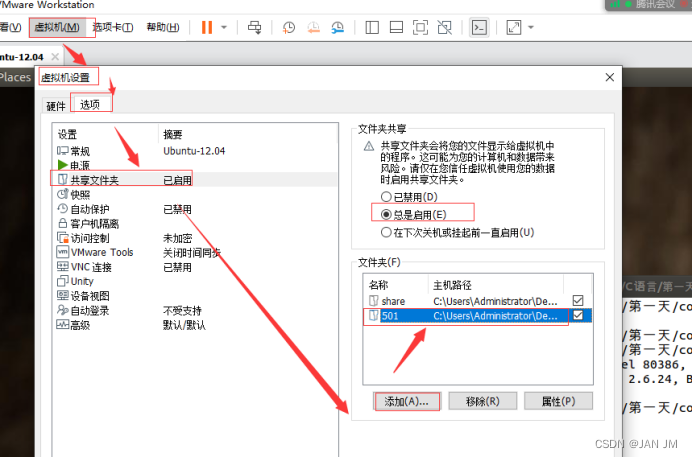Select the share folder row

(x=478, y=301)
